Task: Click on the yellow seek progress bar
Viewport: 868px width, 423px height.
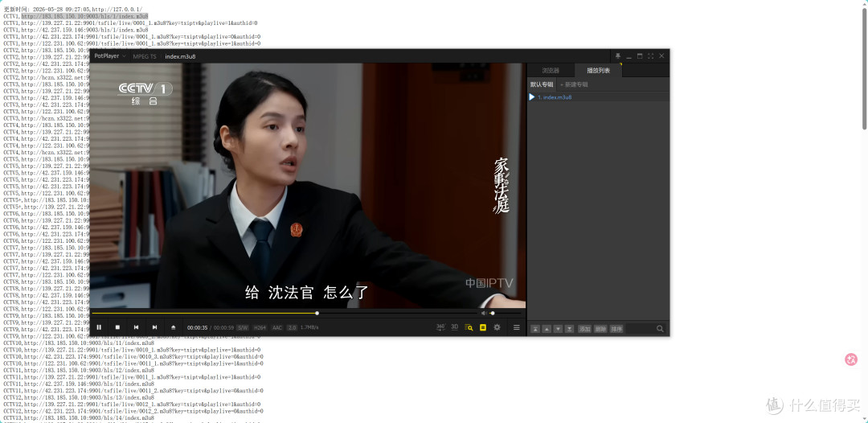Action: (x=205, y=313)
